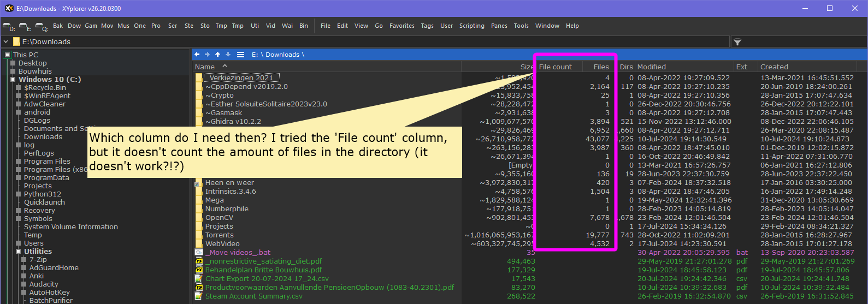Select the AdwCleaner folder in tree
The image size is (868, 304).
click(45, 104)
